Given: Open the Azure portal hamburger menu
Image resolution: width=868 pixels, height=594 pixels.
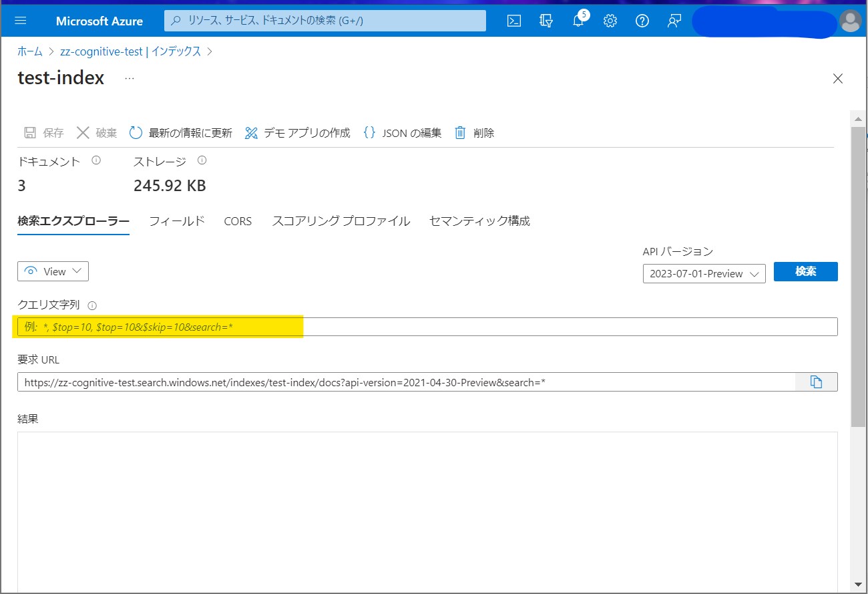Looking at the screenshot, I should (20, 21).
